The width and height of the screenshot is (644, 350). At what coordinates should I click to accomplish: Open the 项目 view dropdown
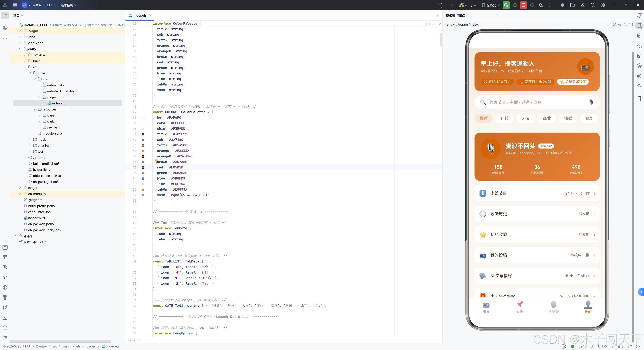(18, 15)
